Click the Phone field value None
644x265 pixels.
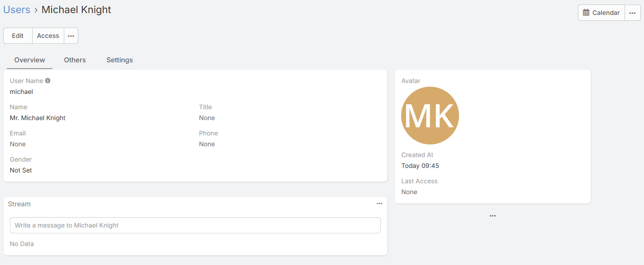(x=207, y=144)
